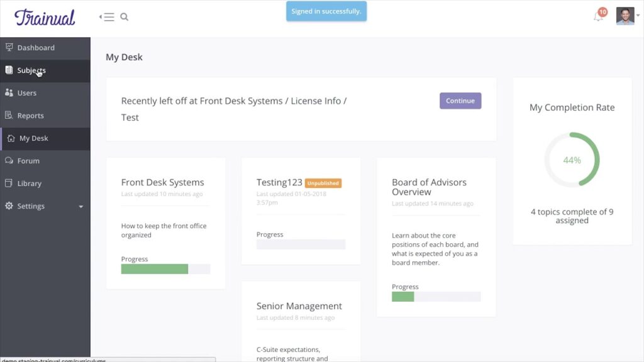Click the Continue button
The height and width of the screenshot is (362, 644).
pos(460,101)
